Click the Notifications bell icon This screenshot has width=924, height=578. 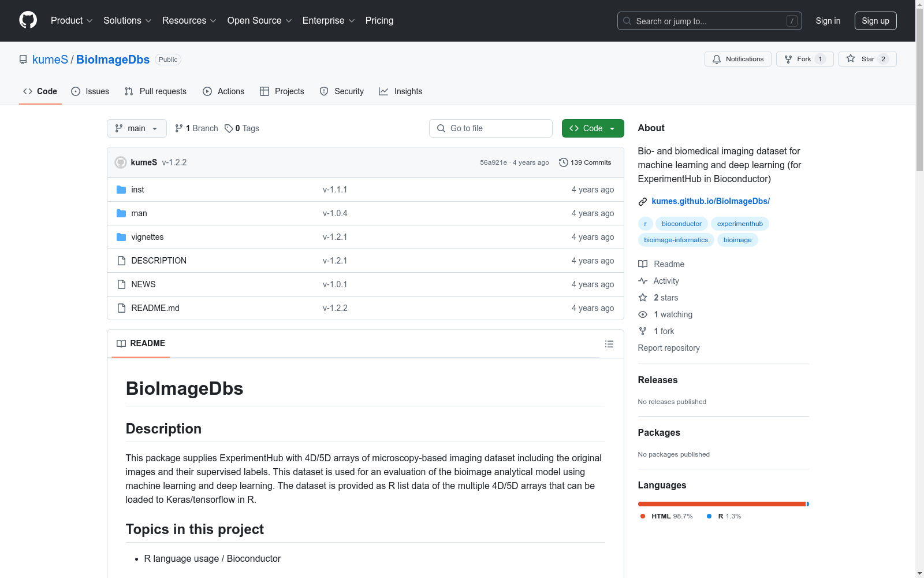(x=717, y=59)
